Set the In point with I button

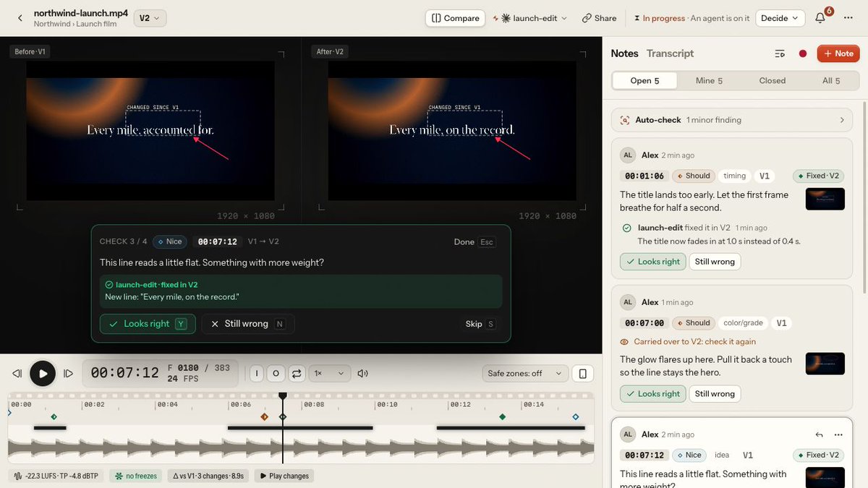256,374
